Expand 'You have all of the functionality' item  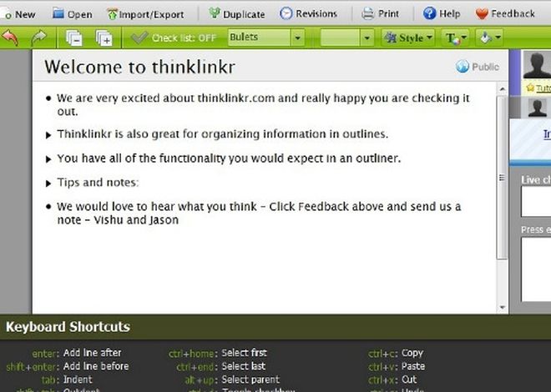pyautogui.click(x=48, y=159)
